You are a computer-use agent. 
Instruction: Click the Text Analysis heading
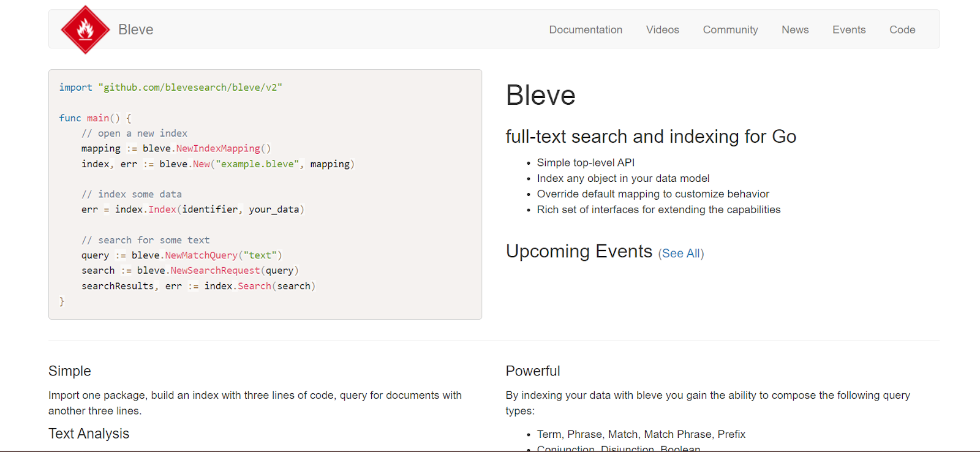coord(89,434)
